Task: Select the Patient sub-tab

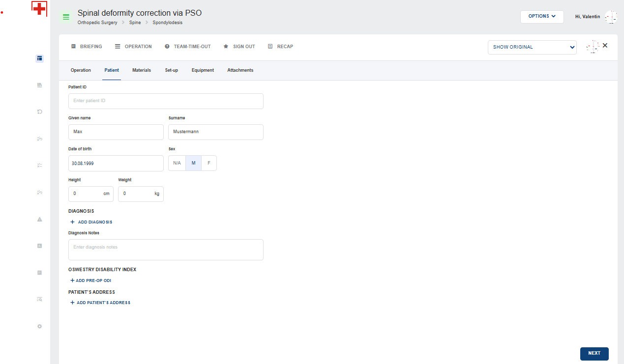Action: [x=112, y=70]
